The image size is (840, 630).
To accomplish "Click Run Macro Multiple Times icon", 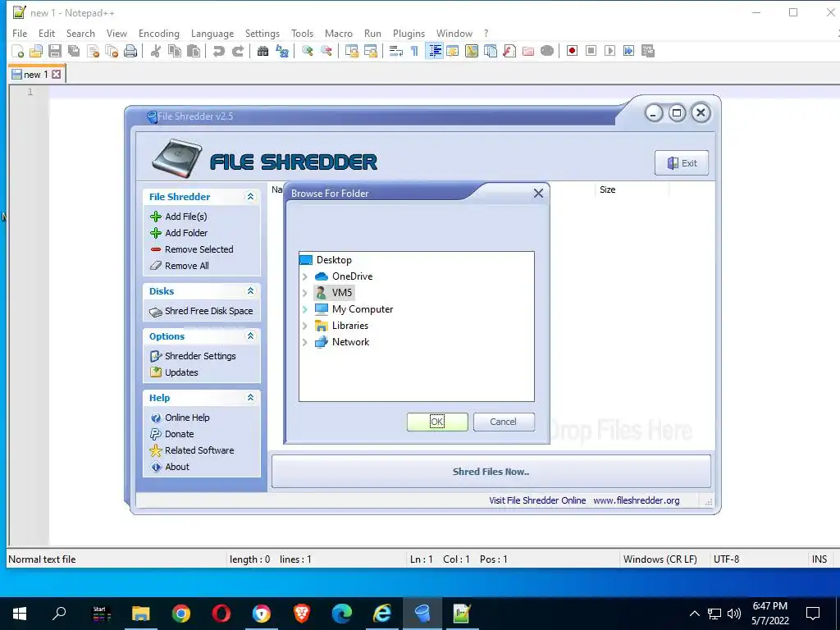I will point(629,51).
